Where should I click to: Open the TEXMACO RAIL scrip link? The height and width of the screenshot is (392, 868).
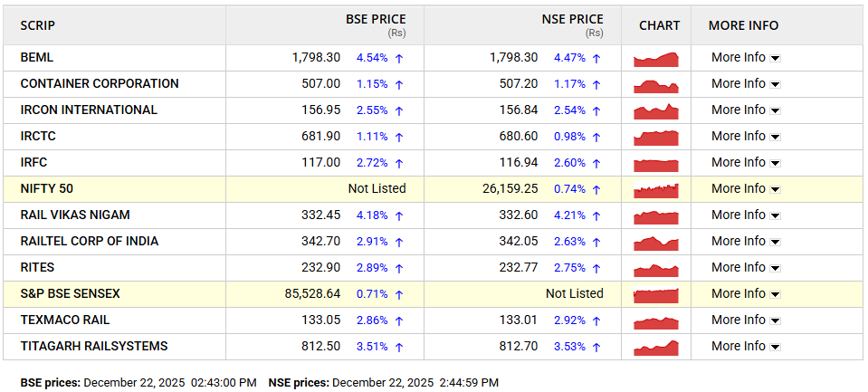(65, 320)
